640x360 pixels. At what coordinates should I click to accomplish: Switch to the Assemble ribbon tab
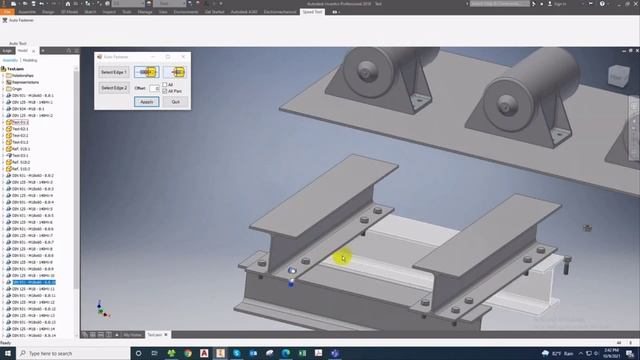(x=27, y=12)
